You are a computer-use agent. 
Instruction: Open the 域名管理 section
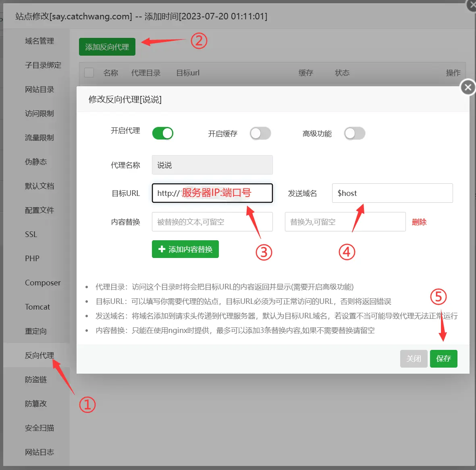click(x=39, y=41)
